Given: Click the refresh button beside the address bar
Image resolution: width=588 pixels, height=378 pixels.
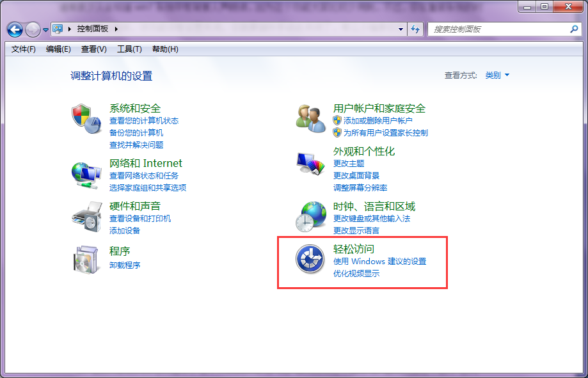Looking at the screenshot, I should 415,29.
